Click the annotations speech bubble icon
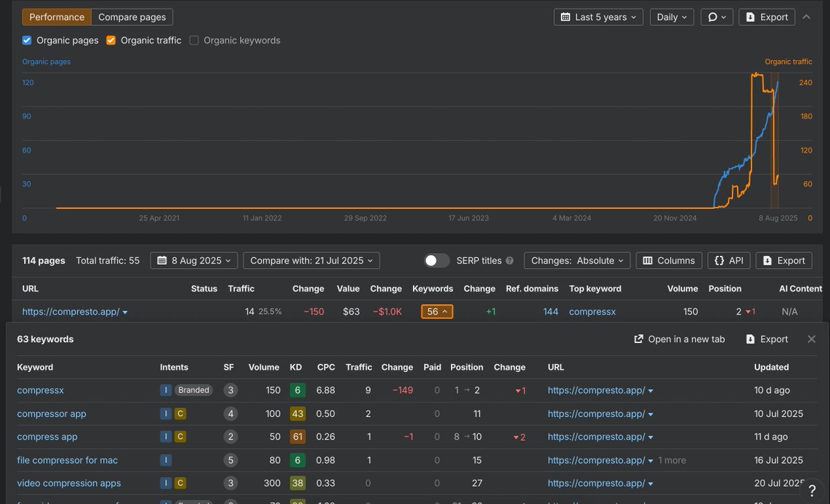The image size is (830, 504). 716,17
